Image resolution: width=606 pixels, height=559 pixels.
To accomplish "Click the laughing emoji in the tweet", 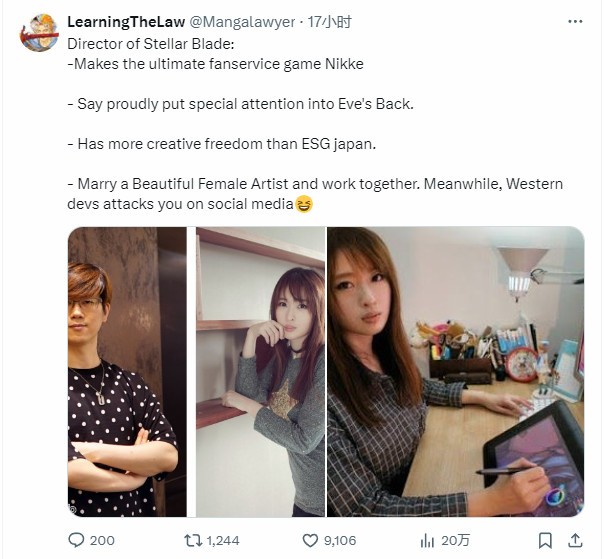I will point(304,204).
